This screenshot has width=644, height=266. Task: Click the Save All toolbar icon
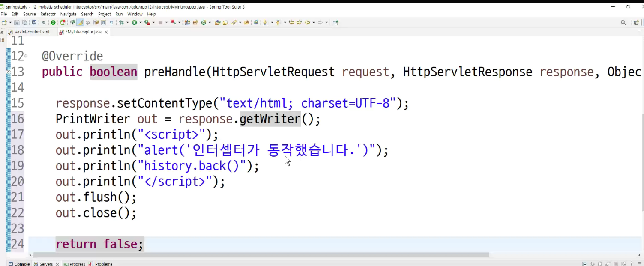pyautogui.click(x=24, y=22)
